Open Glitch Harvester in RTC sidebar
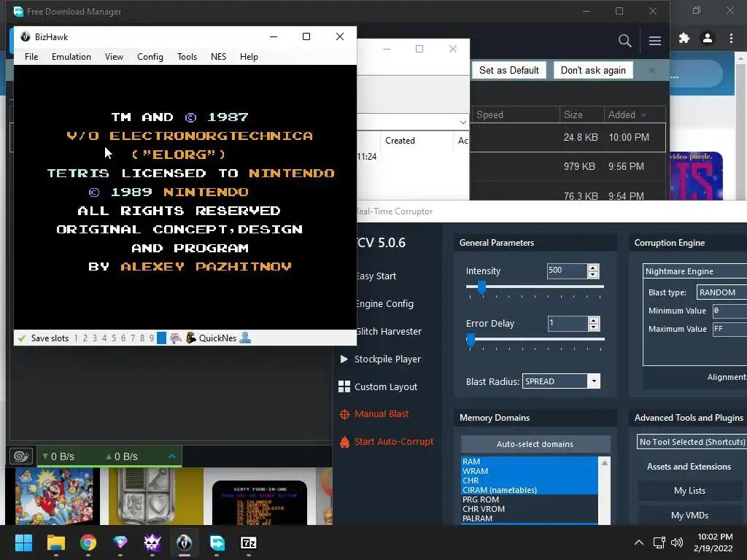747x560 pixels. (x=389, y=332)
